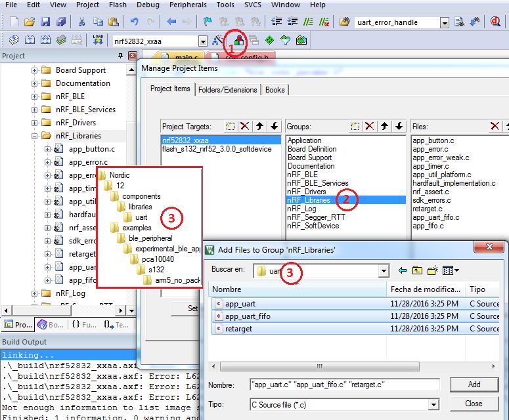
Task: Switch to the Folders/Extensions tab
Action: (227, 90)
